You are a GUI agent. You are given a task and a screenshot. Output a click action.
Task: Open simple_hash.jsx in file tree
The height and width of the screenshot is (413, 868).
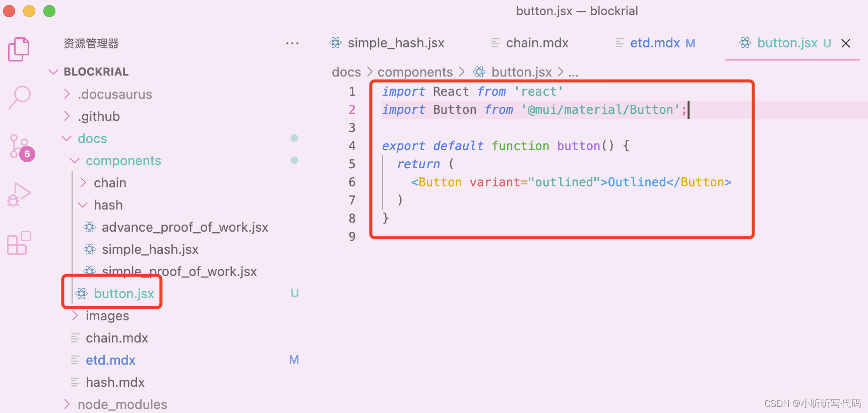pyautogui.click(x=150, y=249)
